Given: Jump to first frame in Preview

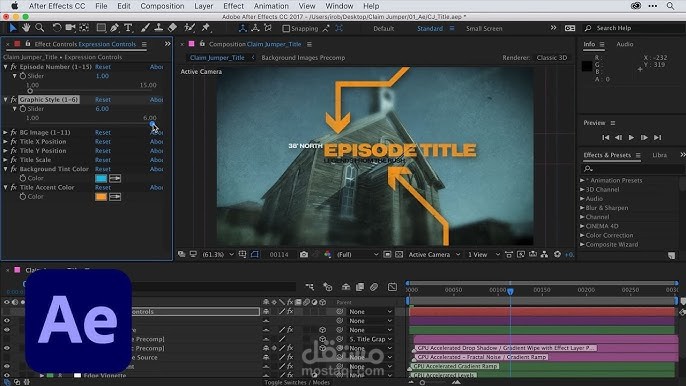Looking at the screenshot, I should (606, 137).
